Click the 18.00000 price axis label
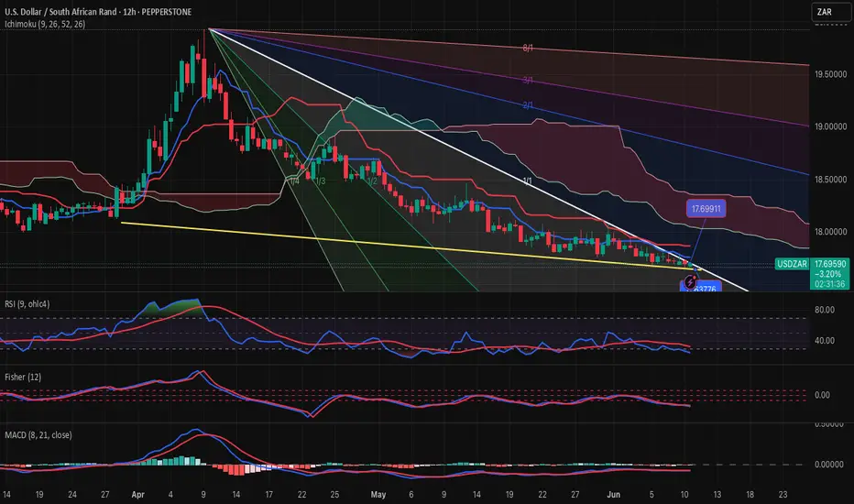The image size is (854, 504). 830,232
